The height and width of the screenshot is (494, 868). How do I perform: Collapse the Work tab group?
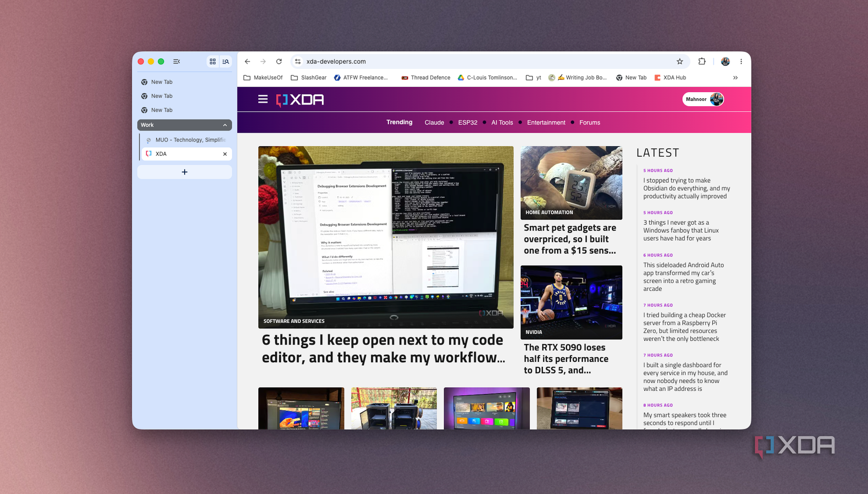point(225,125)
